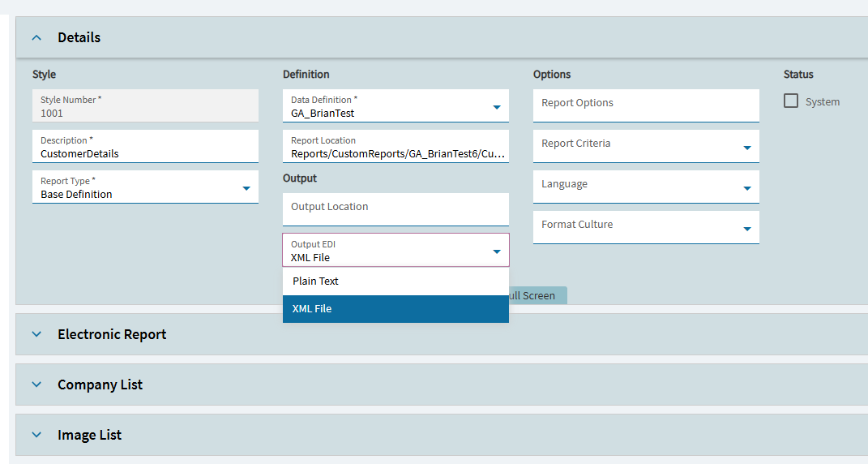Click the Description input field
This screenshot has width=868, height=464.
[x=145, y=153]
